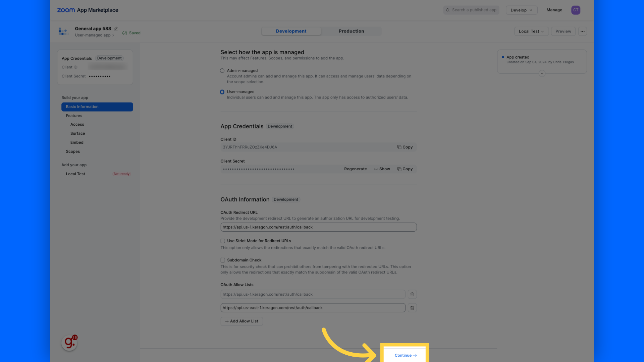Copy the Client ID value
The height and width of the screenshot is (362, 644).
pyautogui.click(x=405, y=147)
